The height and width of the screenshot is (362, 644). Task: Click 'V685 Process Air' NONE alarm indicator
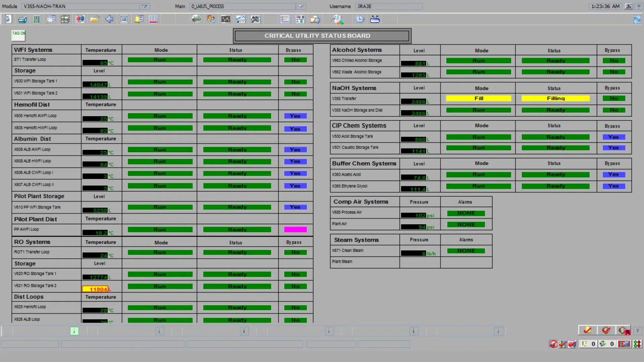466,213
